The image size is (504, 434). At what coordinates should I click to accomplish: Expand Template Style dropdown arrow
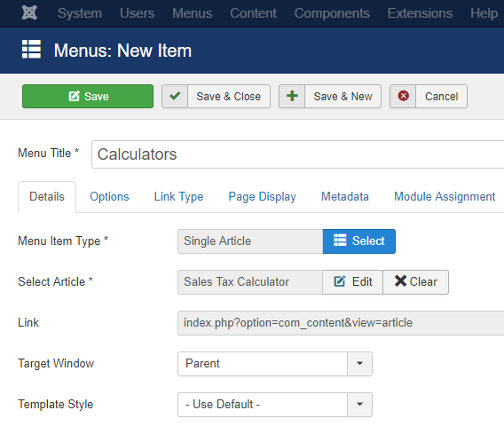pos(359,405)
